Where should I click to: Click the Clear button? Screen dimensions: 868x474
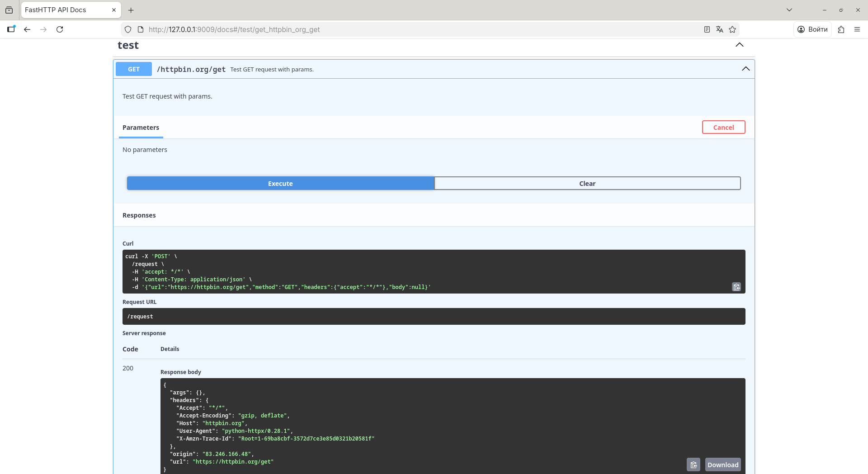coord(587,183)
